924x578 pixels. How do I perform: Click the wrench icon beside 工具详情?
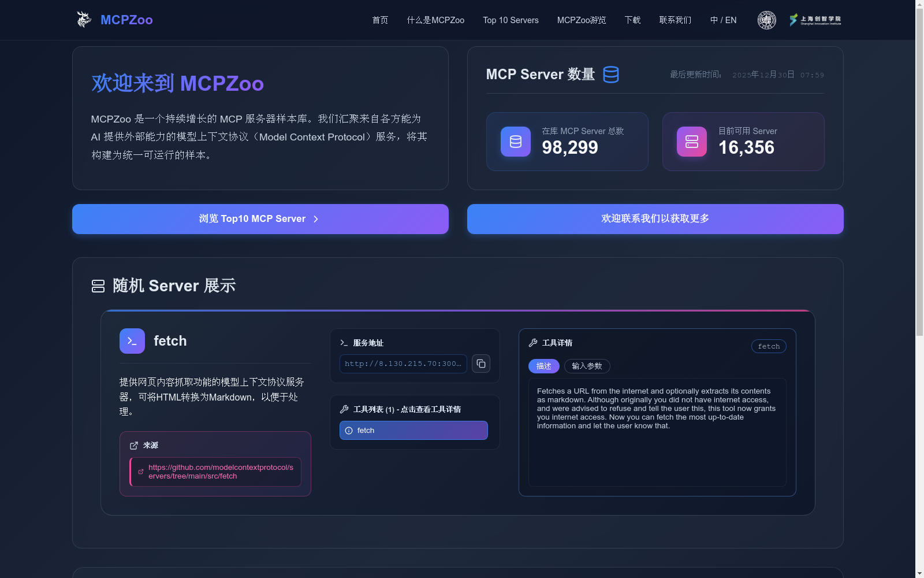point(533,343)
